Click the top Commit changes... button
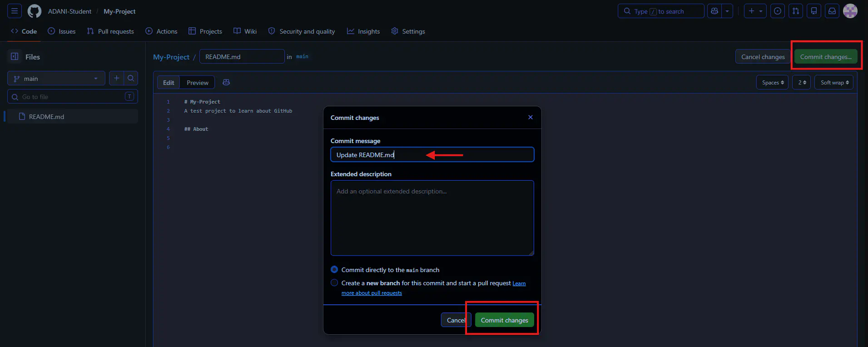868x347 pixels. tap(826, 57)
